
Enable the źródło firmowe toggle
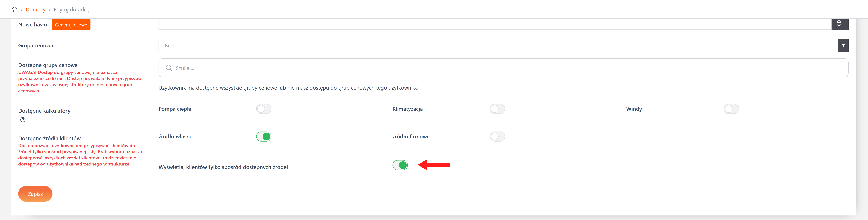[497, 137]
